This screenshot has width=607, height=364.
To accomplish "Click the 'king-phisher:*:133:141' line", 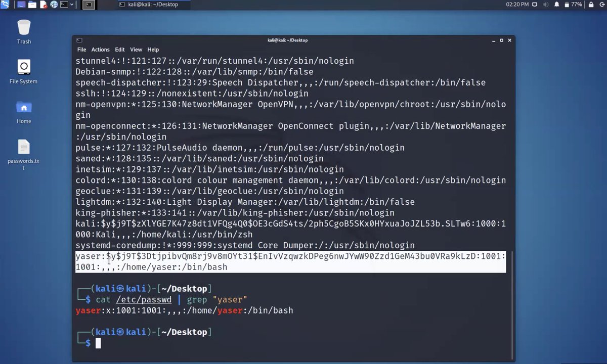I will click(x=235, y=213).
